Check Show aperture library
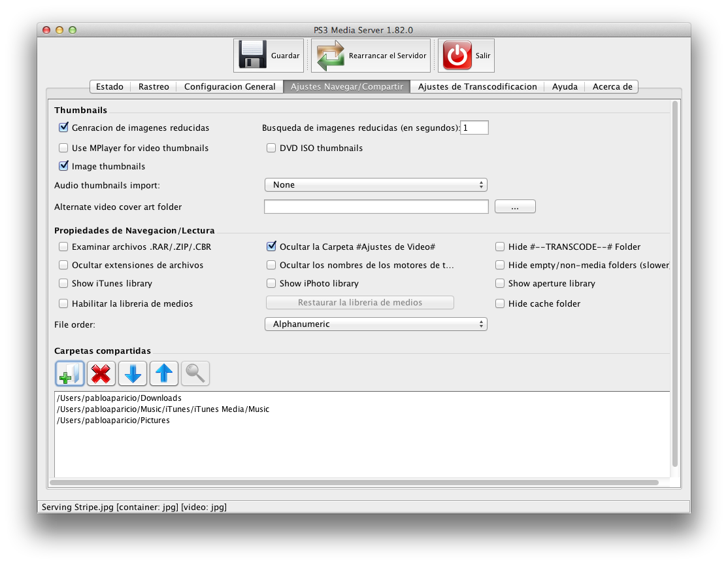This screenshot has height=565, width=728. pyautogui.click(x=500, y=283)
